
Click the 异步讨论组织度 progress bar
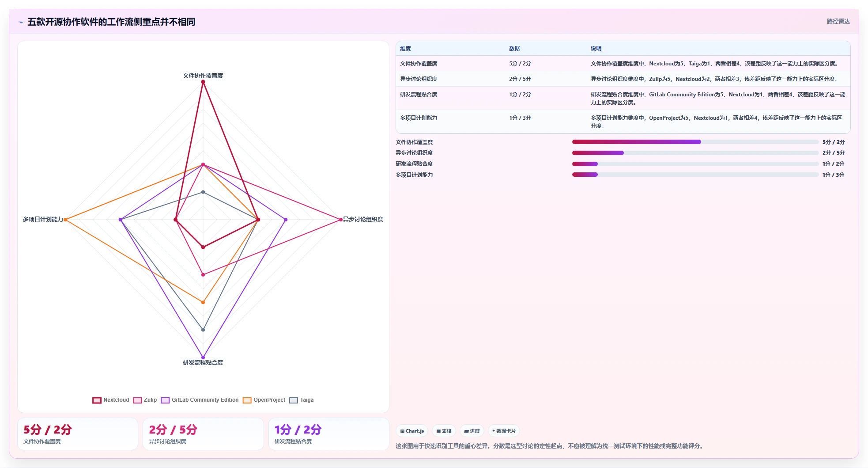[695, 153]
